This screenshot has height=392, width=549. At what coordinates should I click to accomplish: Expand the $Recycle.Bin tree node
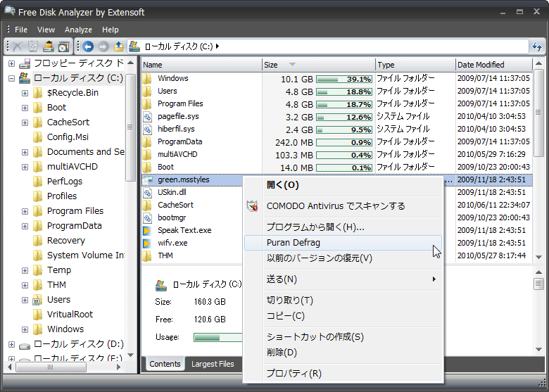(x=25, y=93)
